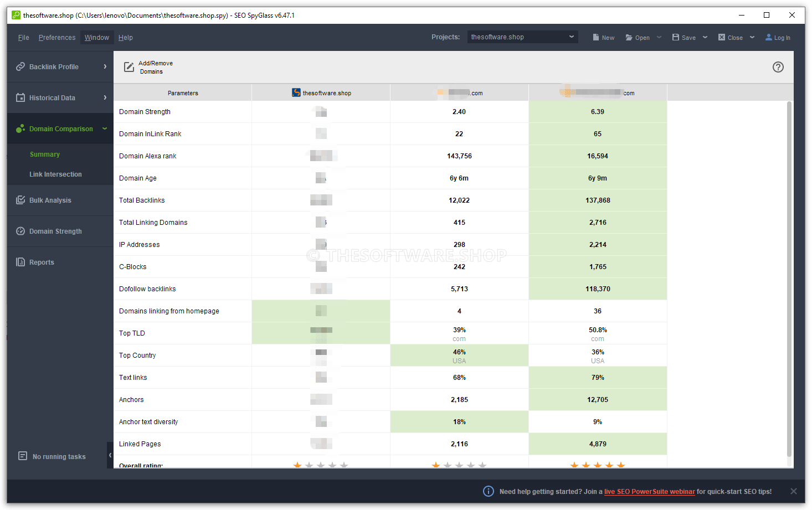Select the Text links row label

(x=133, y=378)
